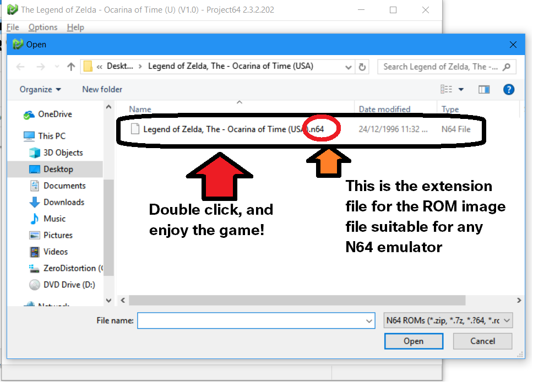Sort files by the Name column header
Screen dimensions: 533x392
click(x=139, y=109)
